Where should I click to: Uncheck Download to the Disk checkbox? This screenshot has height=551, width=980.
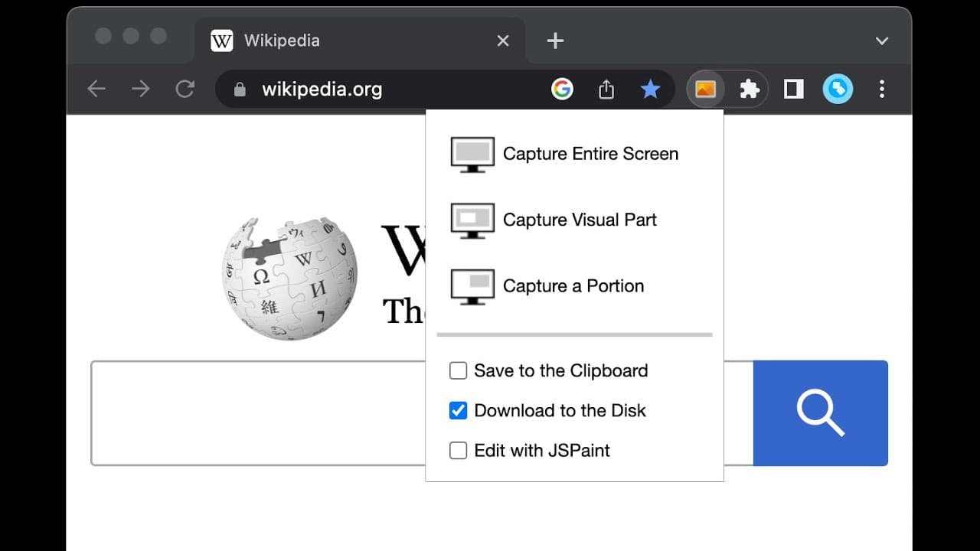click(458, 411)
